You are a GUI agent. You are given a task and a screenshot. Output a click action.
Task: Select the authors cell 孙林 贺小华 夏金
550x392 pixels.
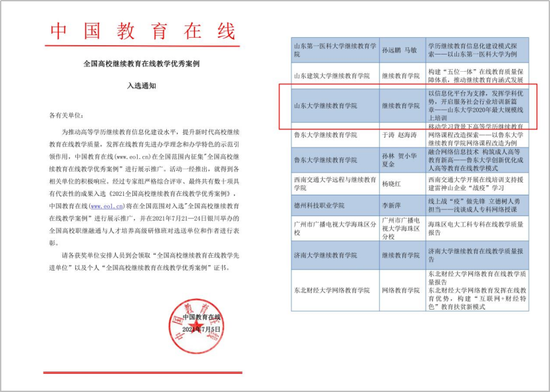[x=402, y=160]
